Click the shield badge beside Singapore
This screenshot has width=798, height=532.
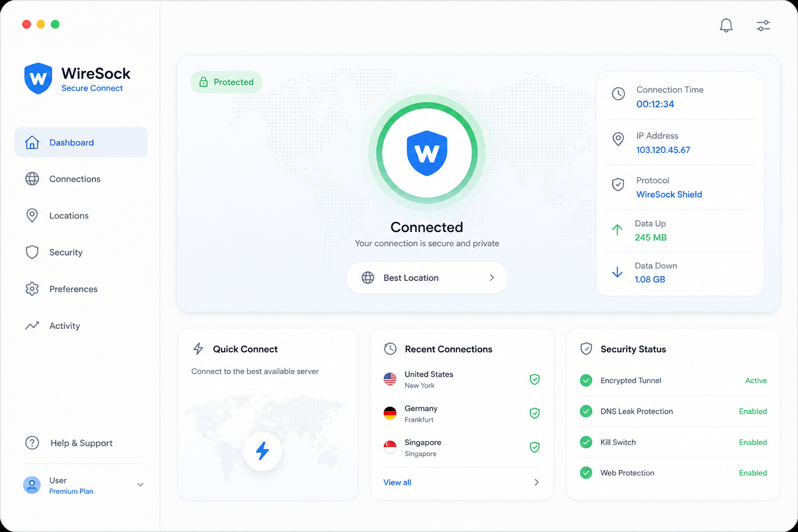tap(535, 447)
